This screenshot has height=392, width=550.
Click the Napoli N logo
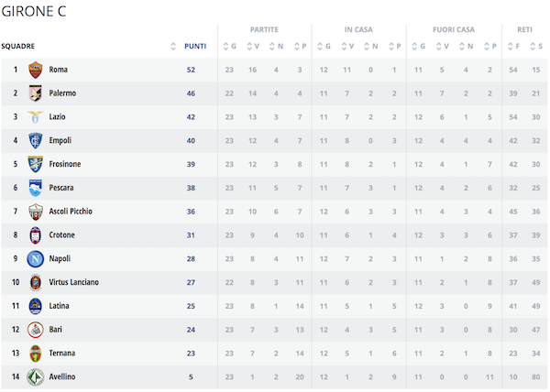[36, 259]
